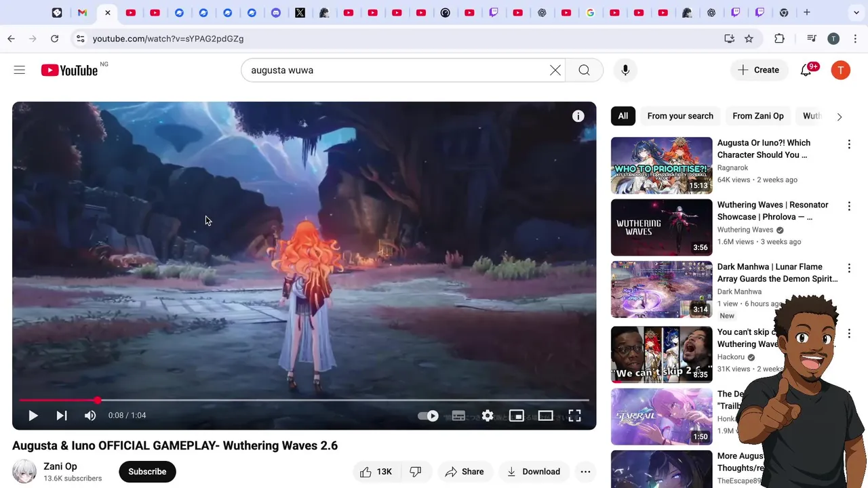The image size is (868, 488).
Task: Open the account avatar menu
Action: [841, 70]
